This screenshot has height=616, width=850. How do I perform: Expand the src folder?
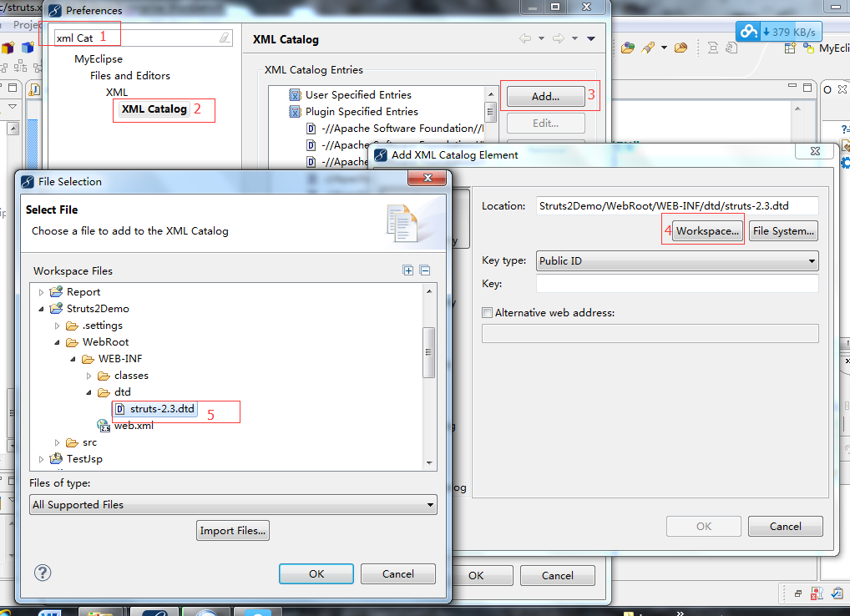57,442
